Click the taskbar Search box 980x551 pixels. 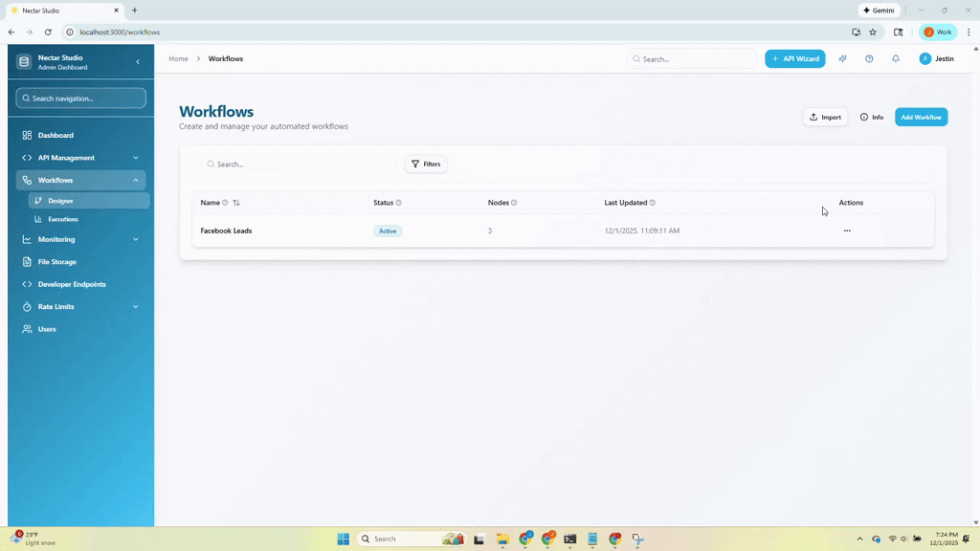point(412,539)
